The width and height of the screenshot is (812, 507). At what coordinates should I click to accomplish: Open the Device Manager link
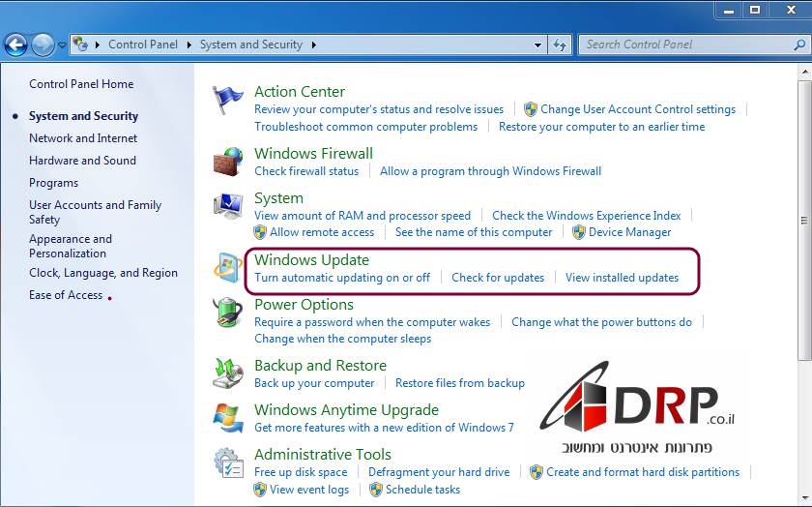[629, 232]
